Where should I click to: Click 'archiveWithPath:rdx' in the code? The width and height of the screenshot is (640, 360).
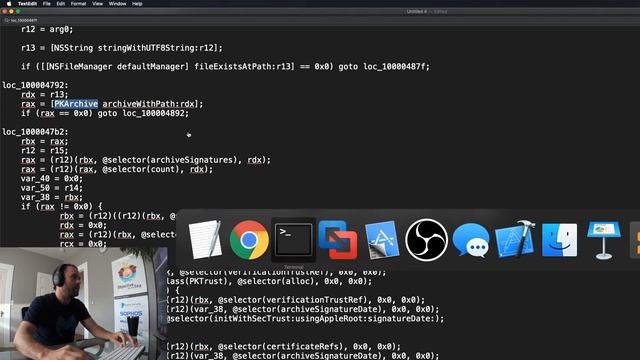150,104
